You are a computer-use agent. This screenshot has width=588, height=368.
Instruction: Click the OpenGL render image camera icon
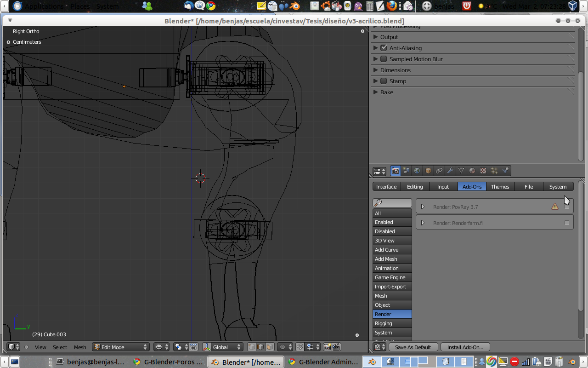coord(327,347)
